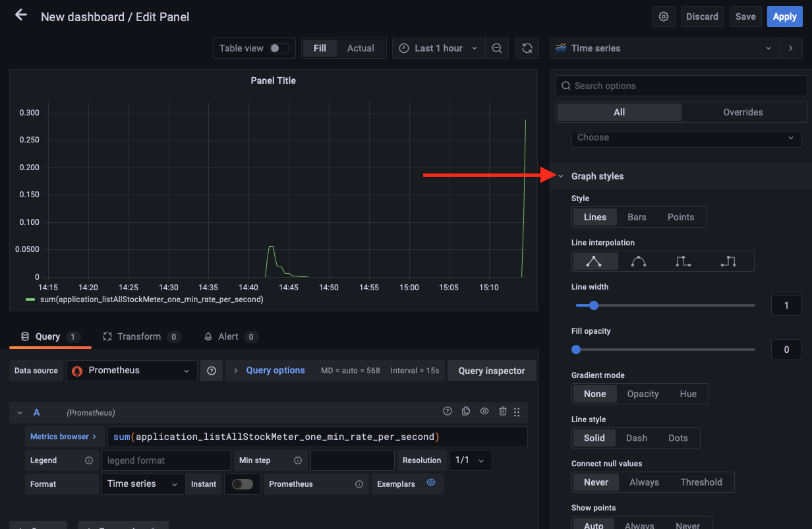Toggle Instant query switch
812x529 pixels.
(242, 484)
